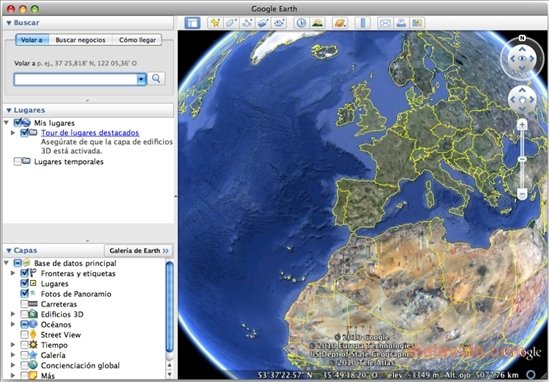Add a placemark with the pushpin tool

(x=215, y=23)
